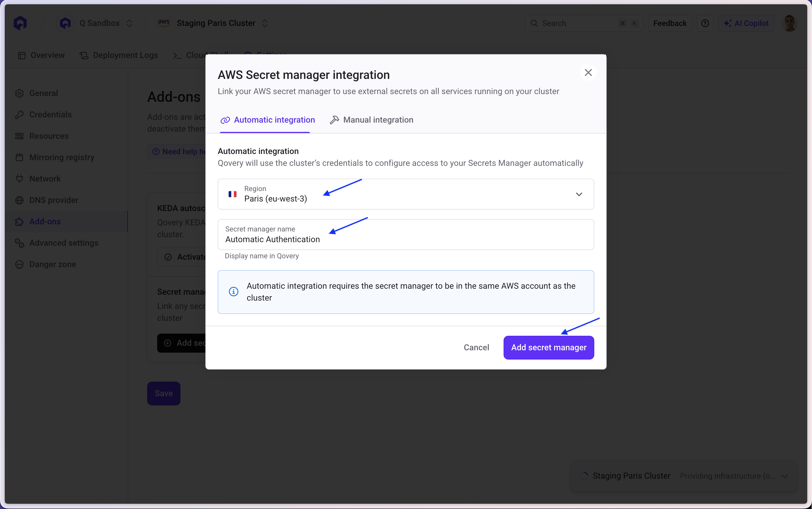Click the Cancel button
The height and width of the screenshot is (509, 812).
tap(476, 347)
